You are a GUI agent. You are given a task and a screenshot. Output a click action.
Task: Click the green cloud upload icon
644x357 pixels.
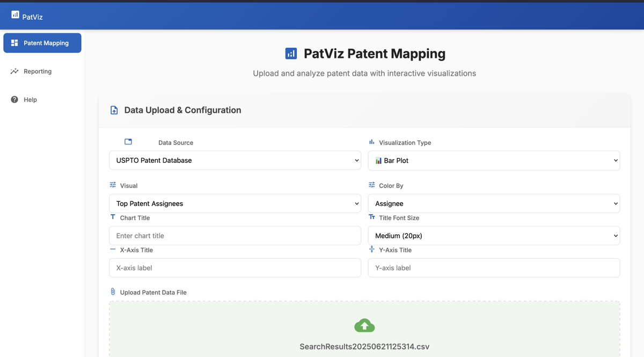364,325
